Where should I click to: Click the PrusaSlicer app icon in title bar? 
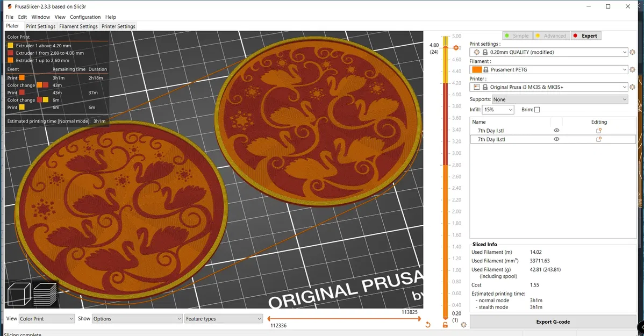[x=10, y=6]
